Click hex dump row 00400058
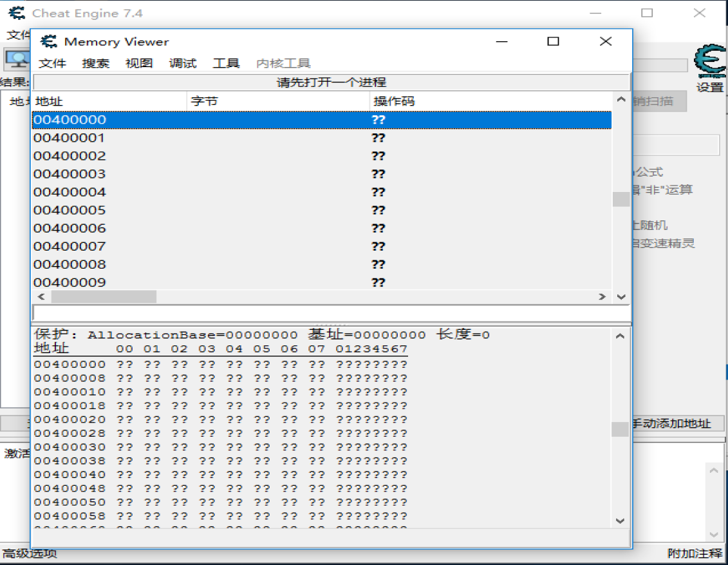The width and height of the screenshot is (728, 565). tap(221, 516)
